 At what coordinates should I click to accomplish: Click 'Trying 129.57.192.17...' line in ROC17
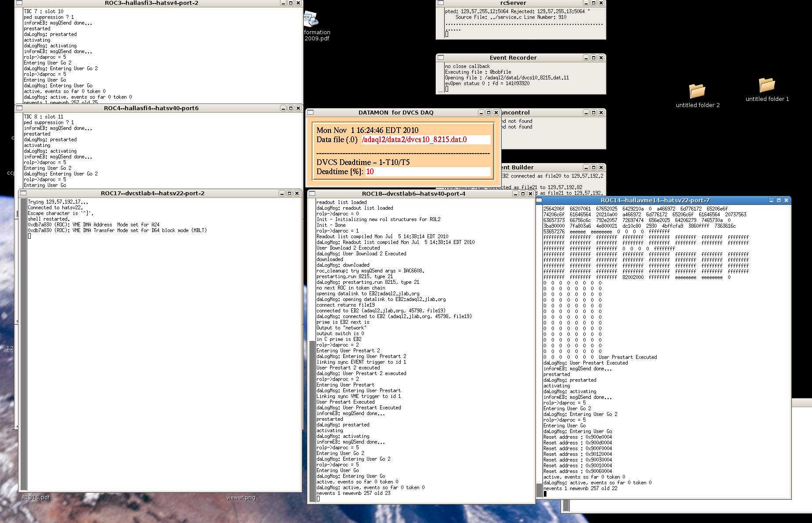58,202
